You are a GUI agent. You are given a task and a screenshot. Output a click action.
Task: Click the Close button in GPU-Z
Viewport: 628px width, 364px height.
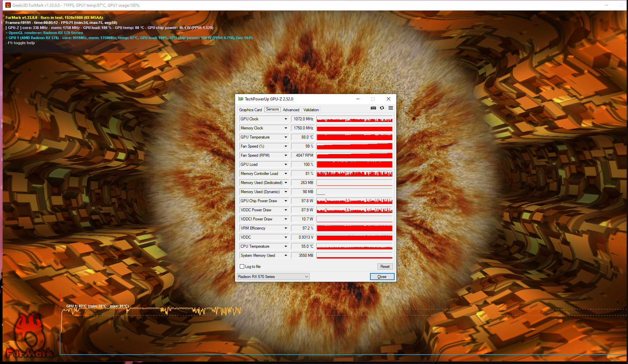[382, 277]
